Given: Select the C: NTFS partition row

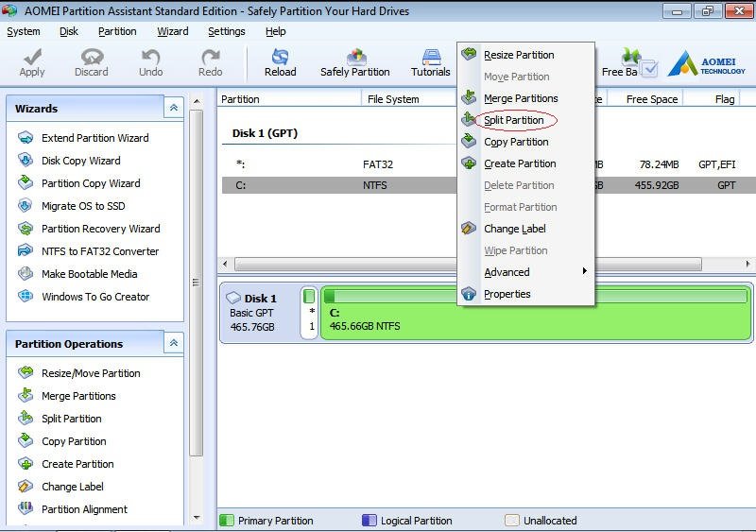Looking at the screenshot, I should 488,185.
